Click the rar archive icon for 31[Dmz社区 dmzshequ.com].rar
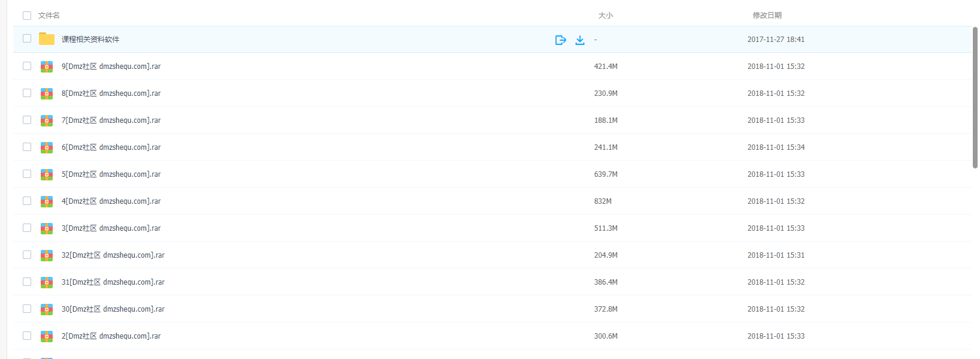980x359 pixels. coord(47,282)
